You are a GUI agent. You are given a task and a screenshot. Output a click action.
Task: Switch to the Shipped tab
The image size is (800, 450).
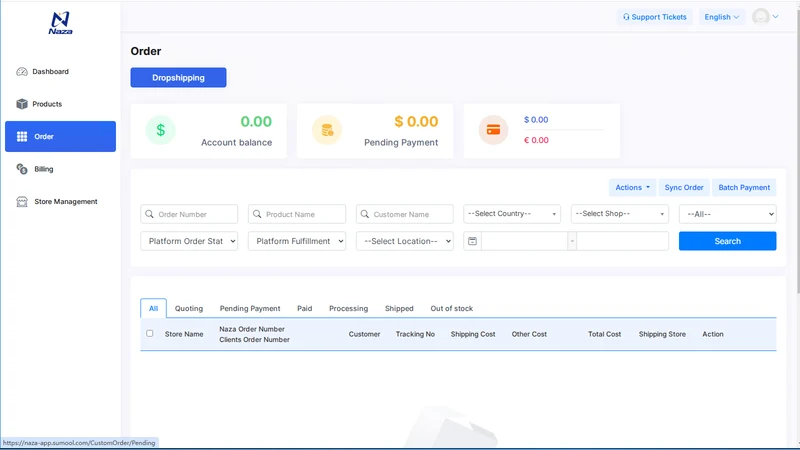pos(399,308)
